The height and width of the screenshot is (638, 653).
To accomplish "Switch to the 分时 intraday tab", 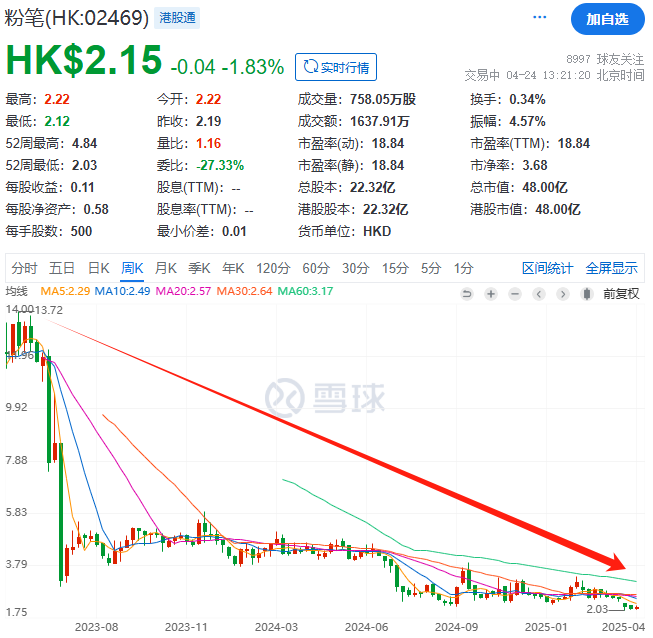I will point(25,268).
